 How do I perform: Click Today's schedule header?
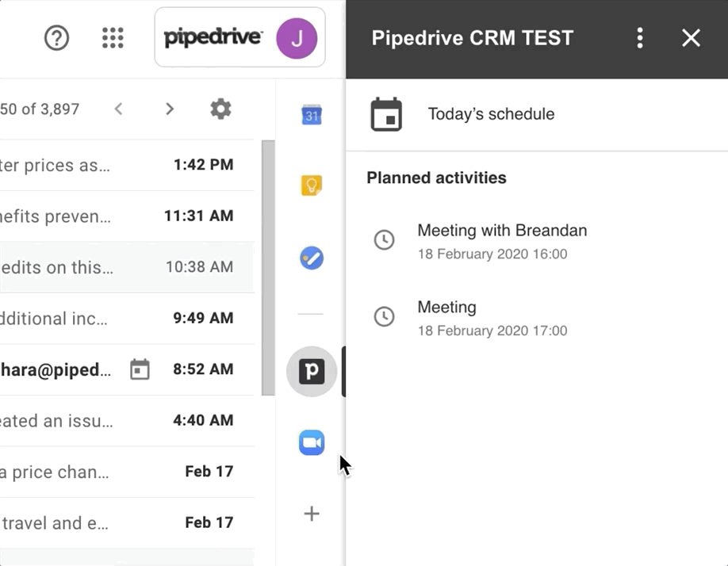tap(491, 114)
